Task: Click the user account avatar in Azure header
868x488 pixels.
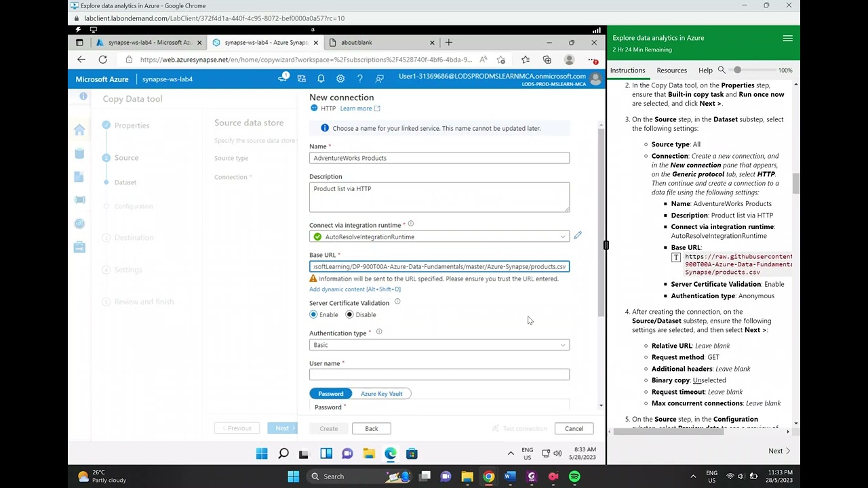Action: [x=595, y=79]
